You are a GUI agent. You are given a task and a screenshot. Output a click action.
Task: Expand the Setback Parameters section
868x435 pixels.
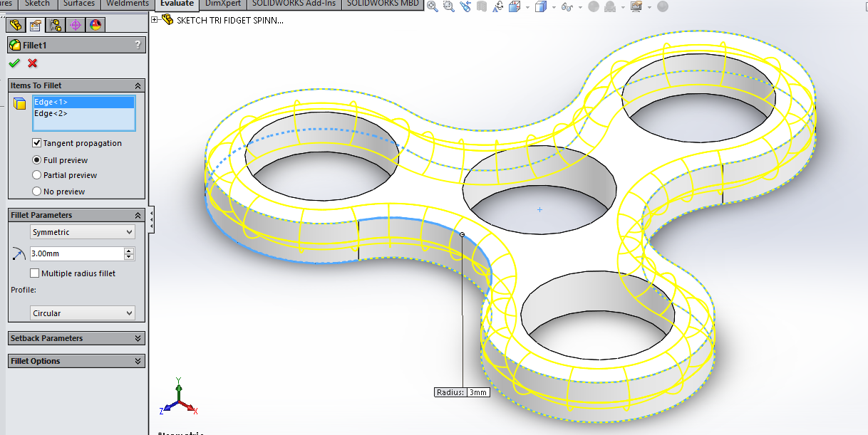(76, 338)
